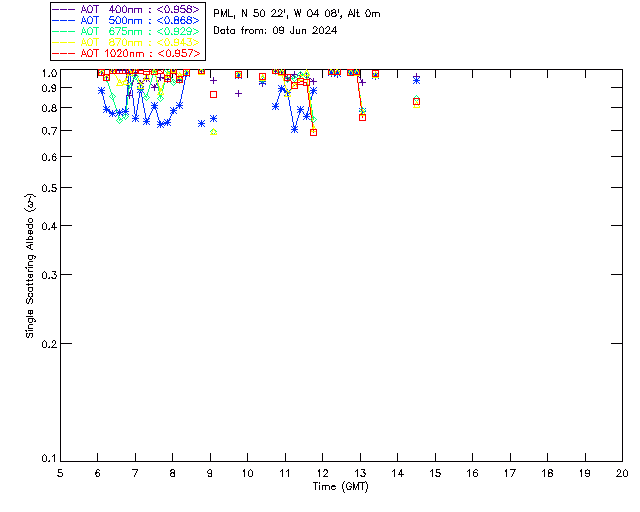Click the hour 13 label on the time axis

[360, 473]
